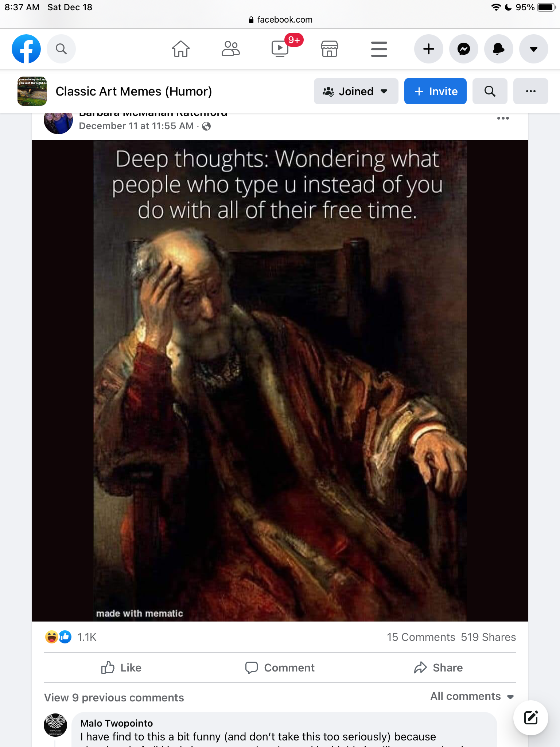Open the Friends icon in the nav bar
This screenshot has height=747, width=560.
point(230,49)
